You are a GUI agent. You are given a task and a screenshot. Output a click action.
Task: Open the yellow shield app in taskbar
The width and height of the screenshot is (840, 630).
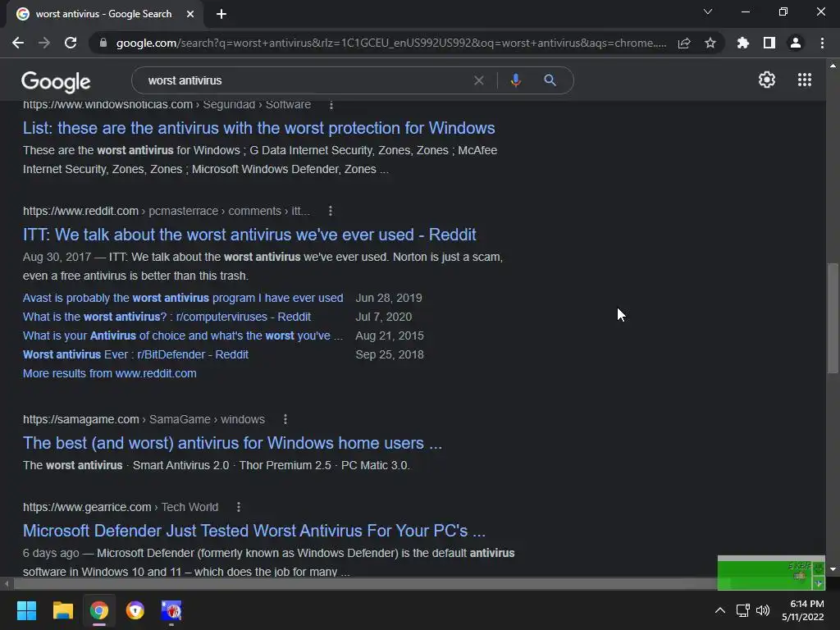[135, 610]
